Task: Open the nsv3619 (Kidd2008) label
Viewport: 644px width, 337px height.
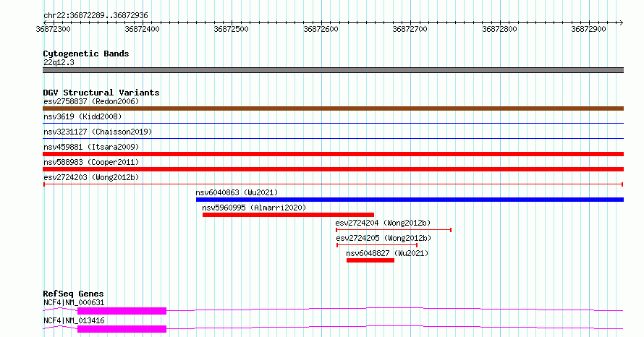Action: coord(82,116)
